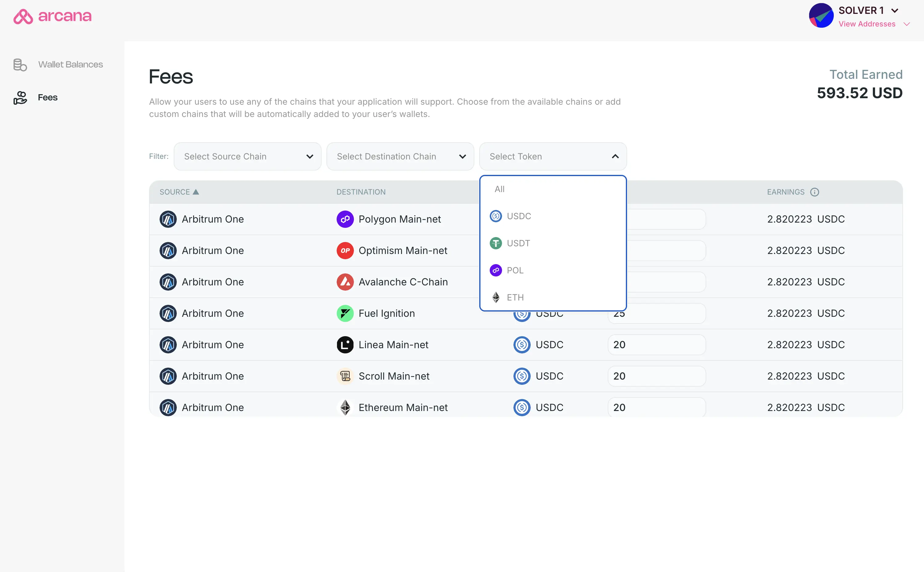This screenshot has height=572, width=924.
Task: Click the "593.52 USD" total earned value
Action: pyautogui.click(x=860, y=93)
